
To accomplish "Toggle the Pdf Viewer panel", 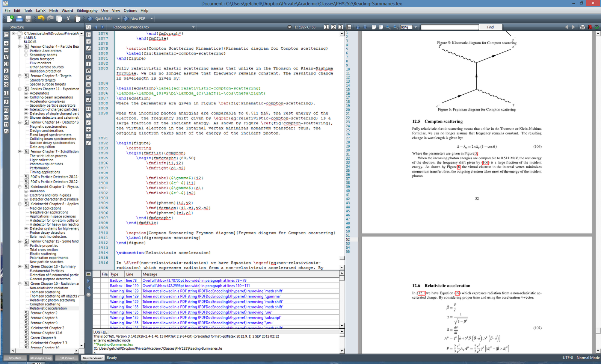I will coord(67,358).
